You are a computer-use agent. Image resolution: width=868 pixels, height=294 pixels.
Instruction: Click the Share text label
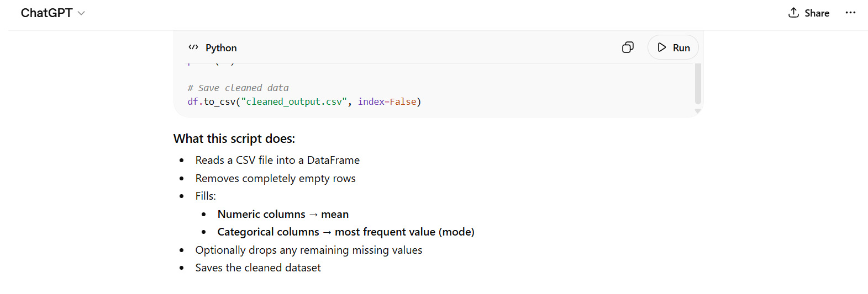click(x=817, y=13)
